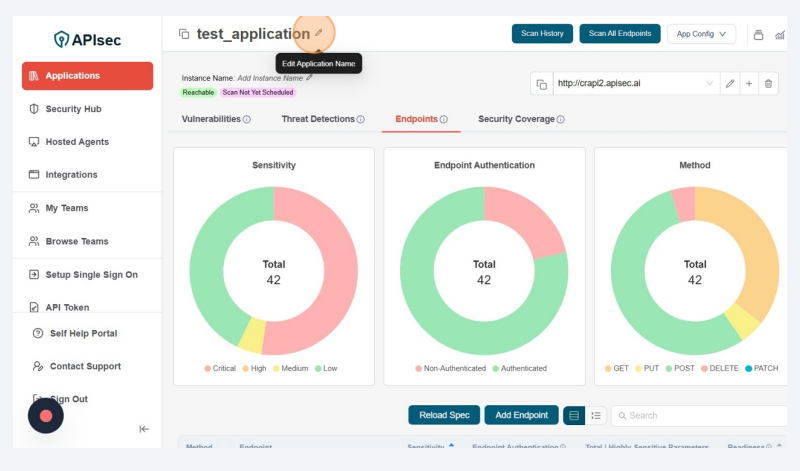Image resolution: width=800 pixels, height=471 pixels.
Task: Switch to list view toggle
Action: [596, 415]
